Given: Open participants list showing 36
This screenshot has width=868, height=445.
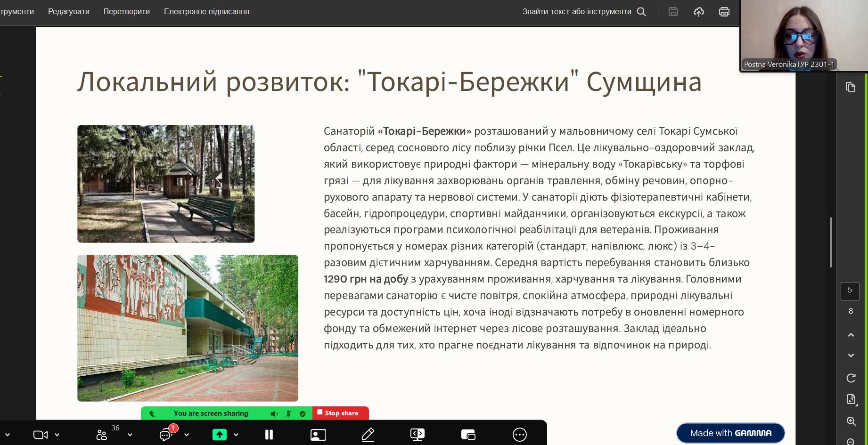Looking at the screenshot, I should (102, 435).
